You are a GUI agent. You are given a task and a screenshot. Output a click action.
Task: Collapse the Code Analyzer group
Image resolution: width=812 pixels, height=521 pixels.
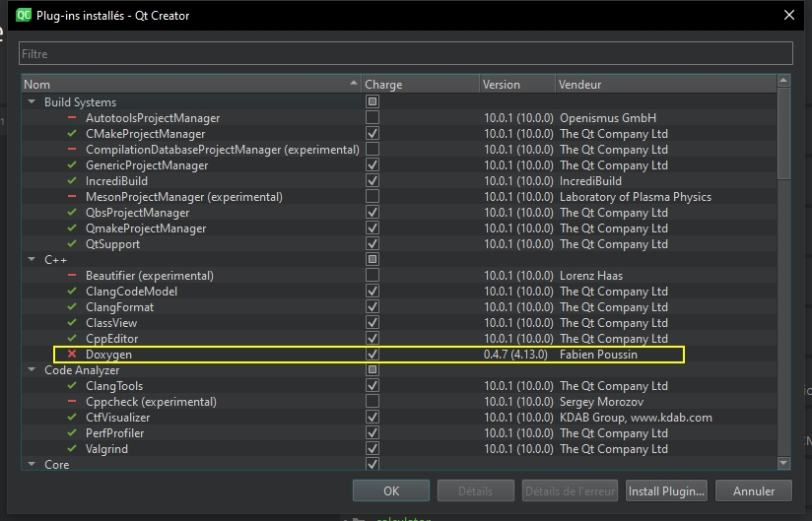click(x=32, y=370)
